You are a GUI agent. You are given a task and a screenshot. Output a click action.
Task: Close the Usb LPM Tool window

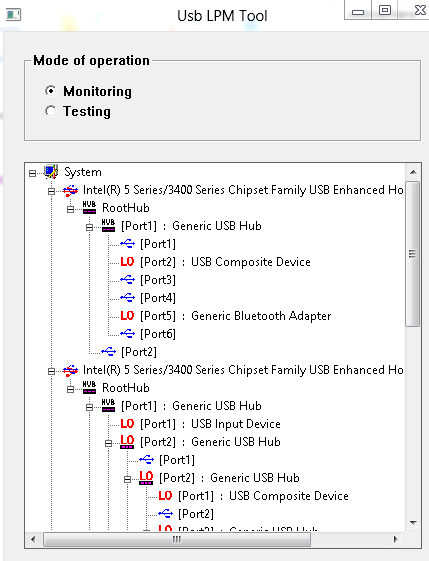pos(420,10)
